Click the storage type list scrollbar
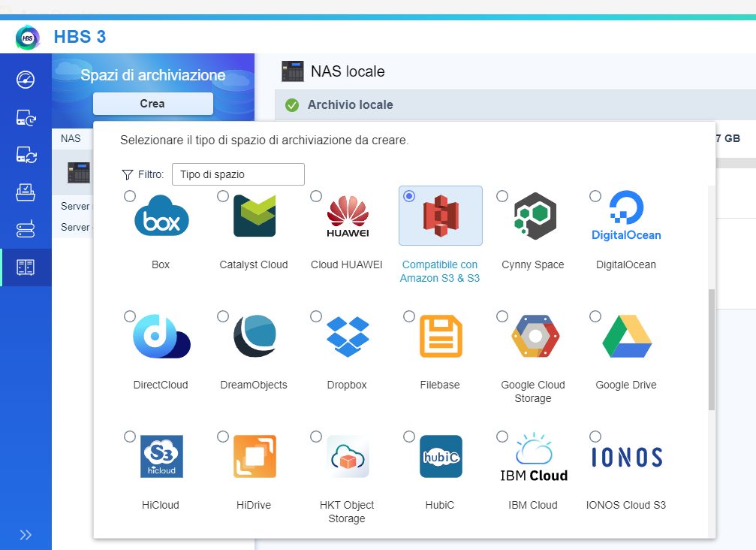The height and width of the screenshot is (550, 756). (712, 350)
